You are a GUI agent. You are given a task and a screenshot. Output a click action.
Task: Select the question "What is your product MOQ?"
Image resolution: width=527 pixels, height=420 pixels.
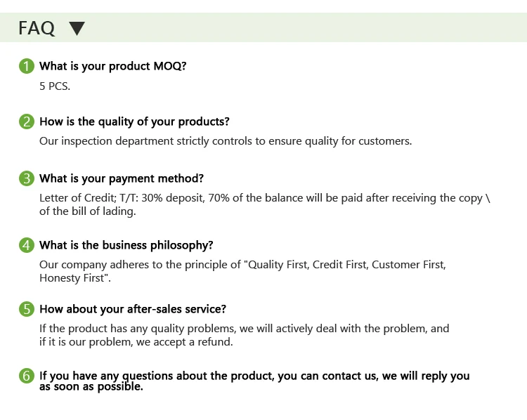click(x=113, y=67)
